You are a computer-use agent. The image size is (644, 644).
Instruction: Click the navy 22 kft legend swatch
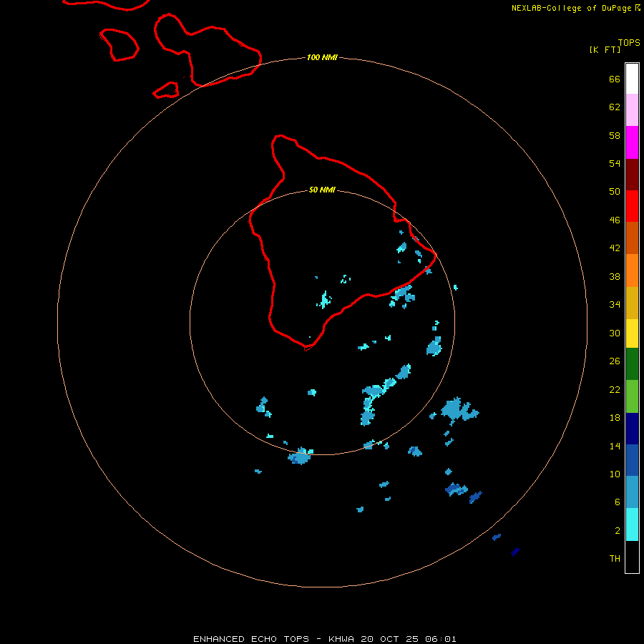coord(632,429)
